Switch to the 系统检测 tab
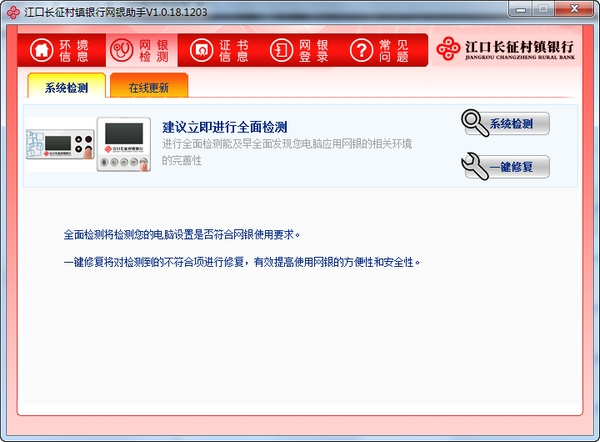 (67, 86)
